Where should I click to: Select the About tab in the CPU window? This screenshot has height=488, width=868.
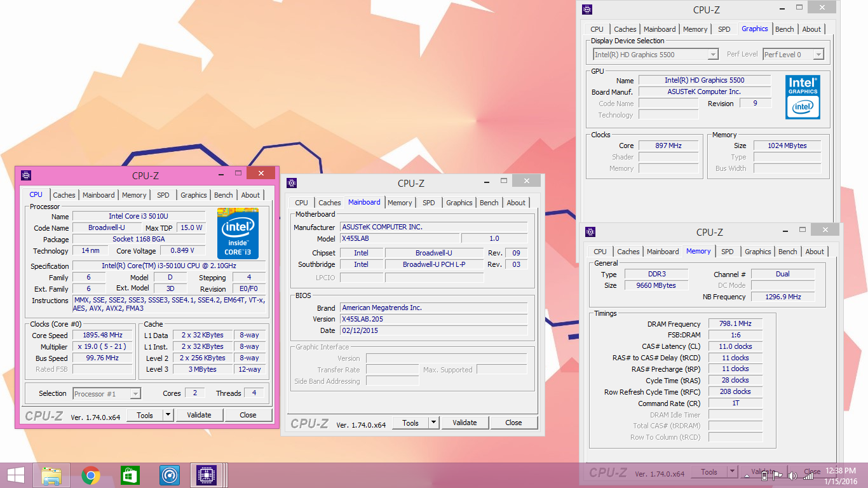click(250, 195)
